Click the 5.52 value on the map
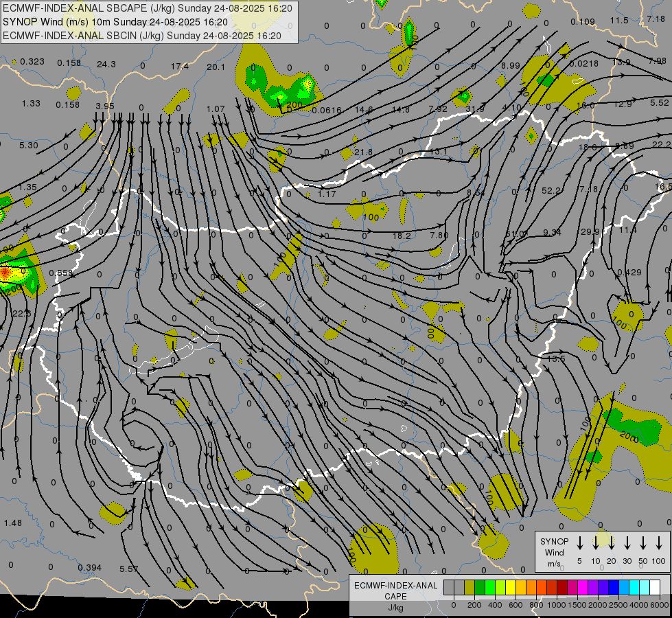Image resolution: width=672 pixels, height=618 pixels. pyautogui.click(x=659, y=102)
